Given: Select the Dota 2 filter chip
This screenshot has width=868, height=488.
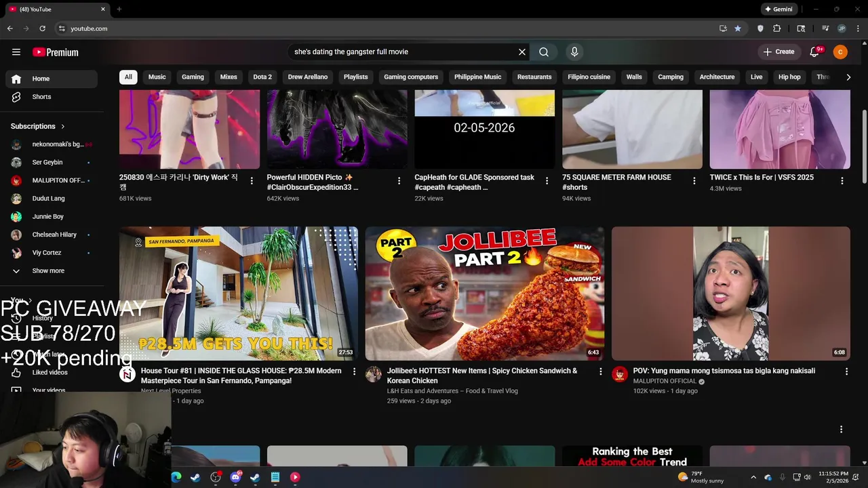Looking at the screenshot, I should tap(262, 77).
